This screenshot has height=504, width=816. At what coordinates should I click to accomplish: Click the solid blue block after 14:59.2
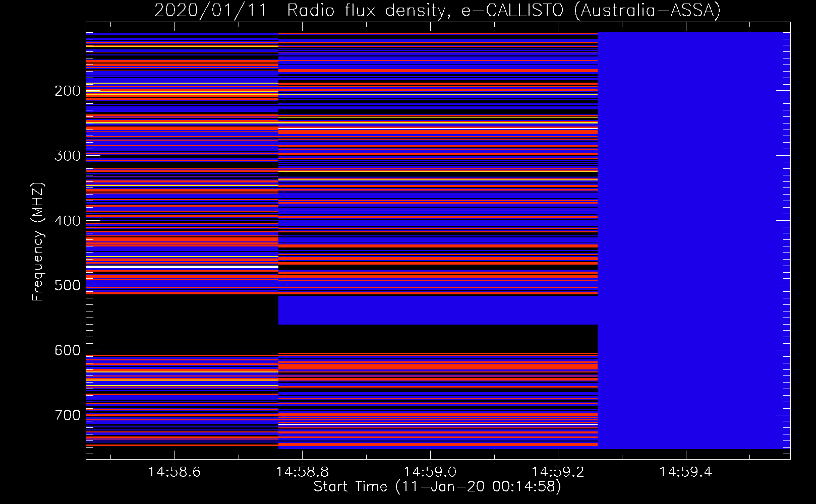click(694, 240)
